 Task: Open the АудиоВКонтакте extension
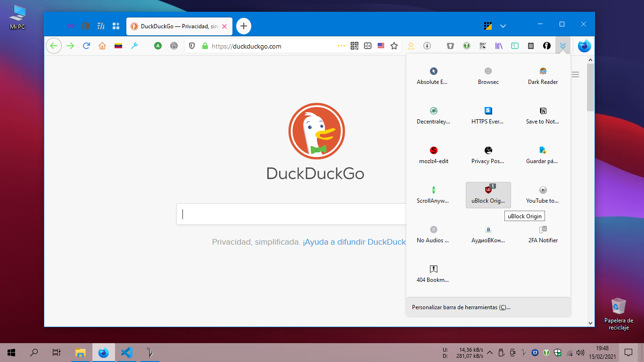[x=488, y=234]
